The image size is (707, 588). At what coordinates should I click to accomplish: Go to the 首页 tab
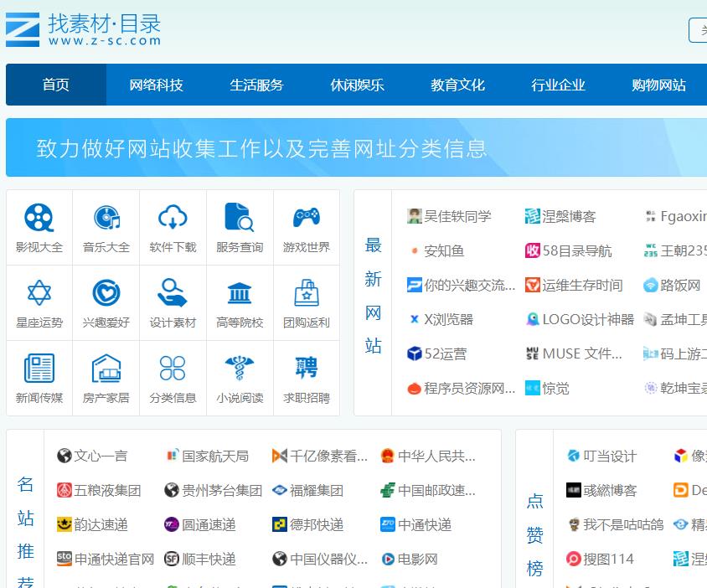click(56, 85)
